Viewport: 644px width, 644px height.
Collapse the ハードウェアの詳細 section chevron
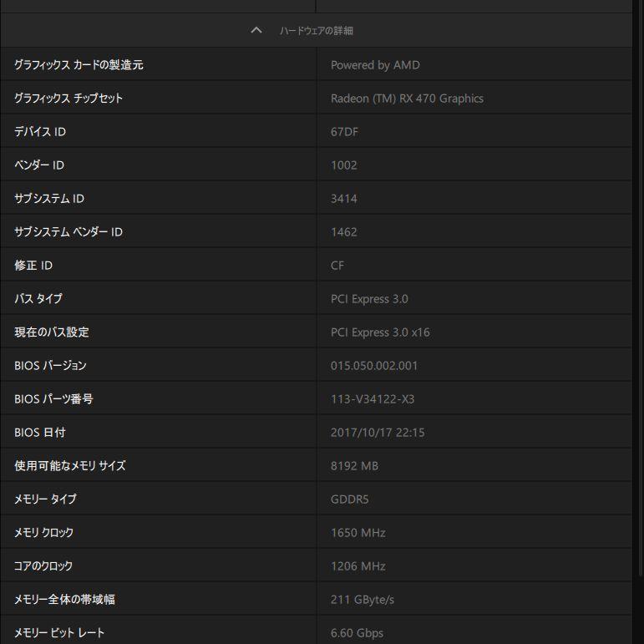pyautogui.click(x=256, y=30)
